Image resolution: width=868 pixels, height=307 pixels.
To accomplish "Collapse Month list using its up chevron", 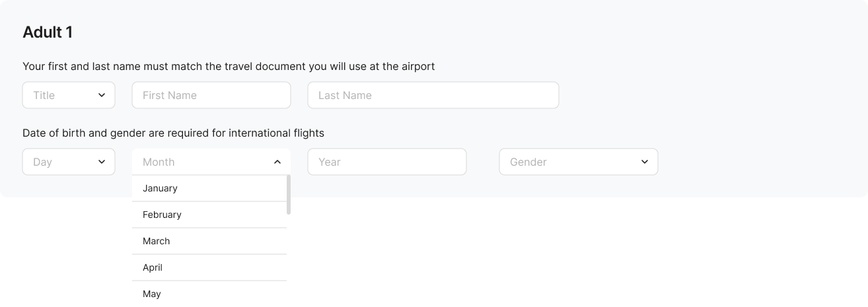I will (277, 162).
